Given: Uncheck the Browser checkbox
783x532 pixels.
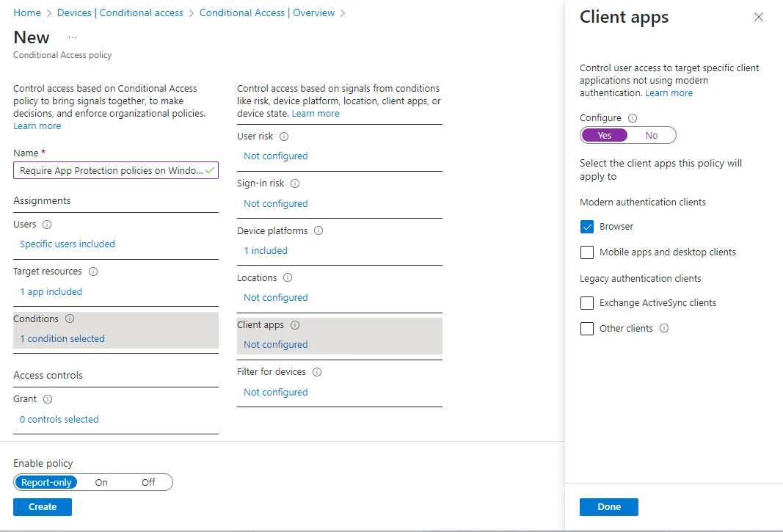Looking at the screenshot, I should 587,227.
